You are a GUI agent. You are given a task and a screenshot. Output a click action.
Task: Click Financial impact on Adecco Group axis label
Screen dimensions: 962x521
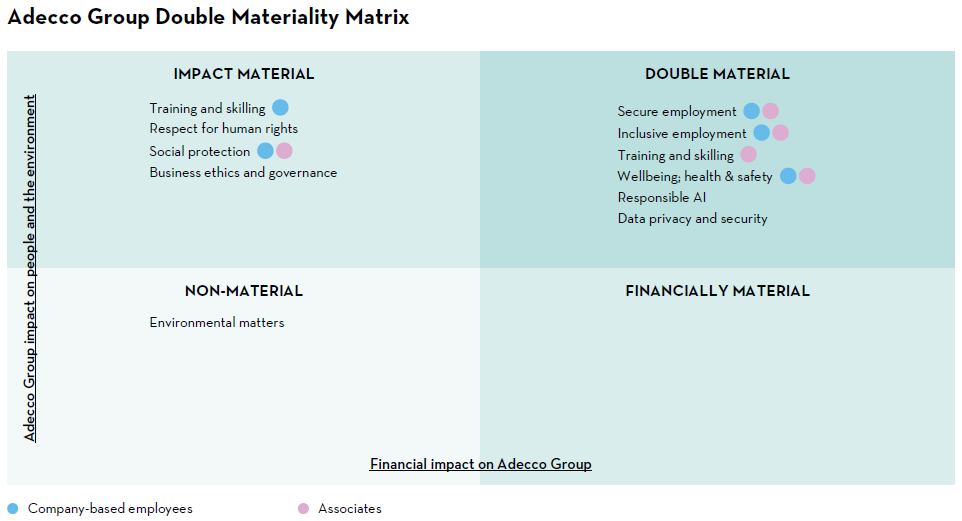(x=481, y=464)
